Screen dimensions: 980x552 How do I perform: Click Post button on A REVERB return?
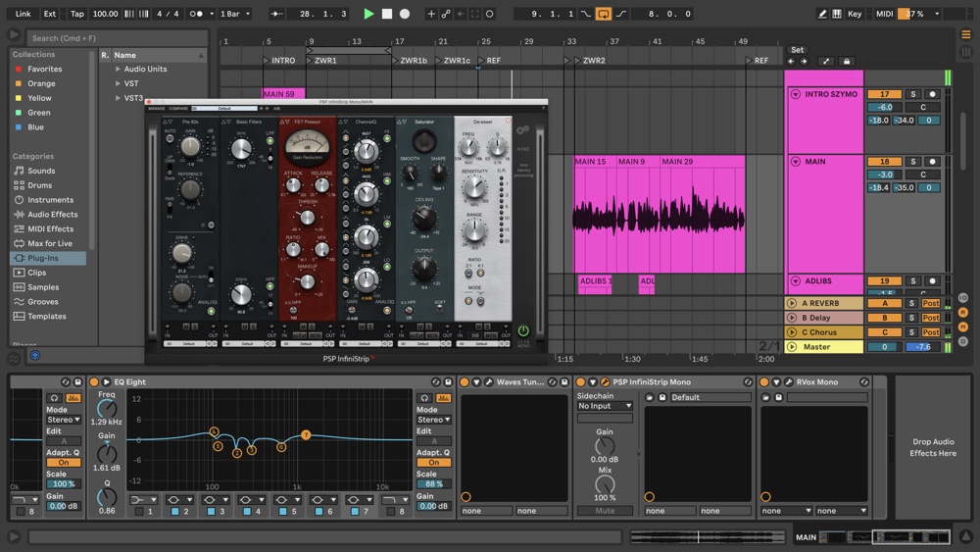(931, 304)
